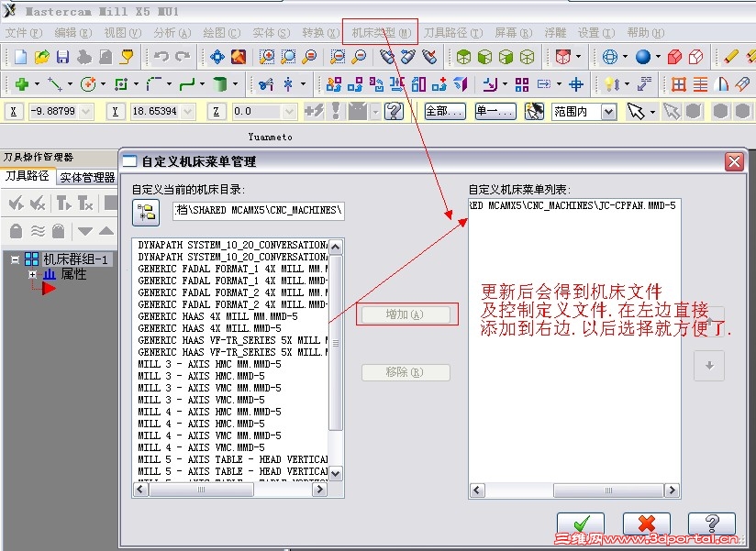Select 属性 item in operations tree
Viewport: 756px width, 551px height.
pyautogui.click(x=73, y=274)
